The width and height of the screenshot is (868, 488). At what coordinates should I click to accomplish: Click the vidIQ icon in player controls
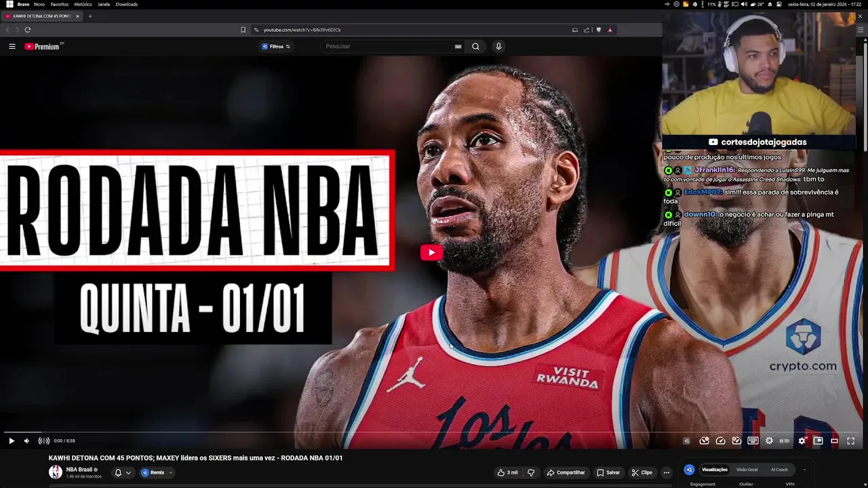(x=686, y=441)
